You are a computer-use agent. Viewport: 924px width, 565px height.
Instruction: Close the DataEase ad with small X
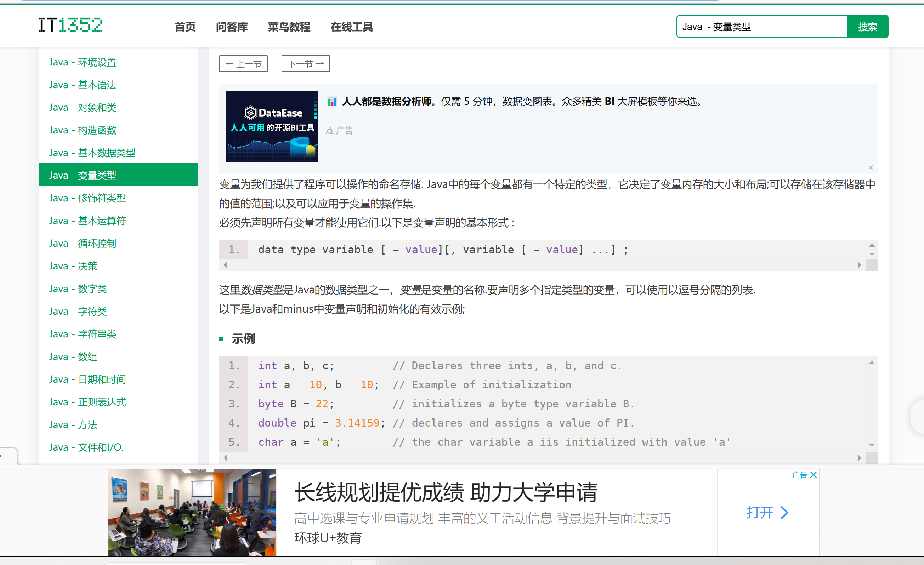click(871, 167)
